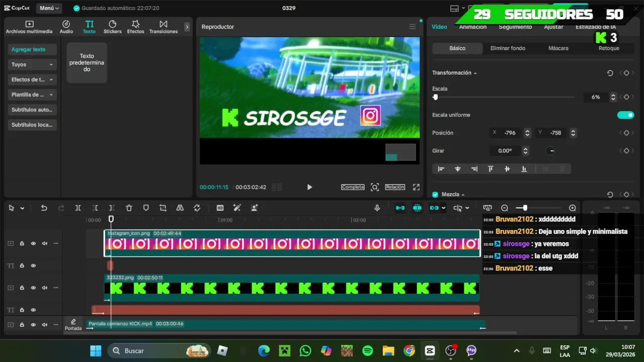
Task: Delete the selected clip
Action: (x=129, y=208)
